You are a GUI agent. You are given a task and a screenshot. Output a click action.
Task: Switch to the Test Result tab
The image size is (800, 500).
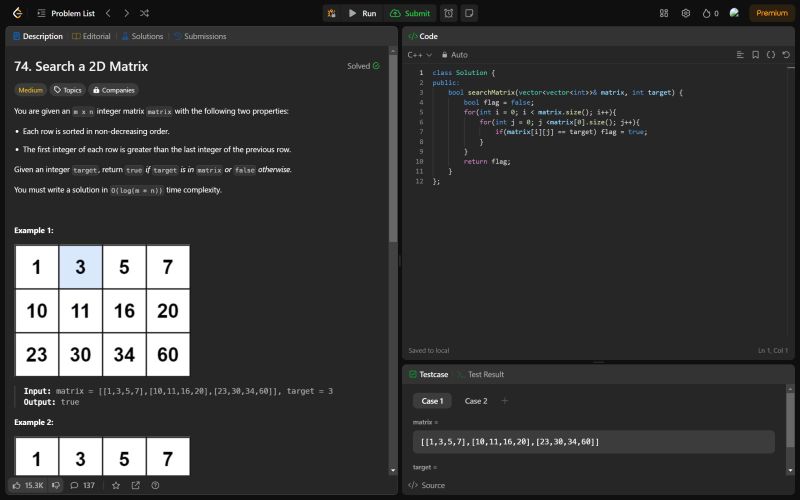pos(481,374)
